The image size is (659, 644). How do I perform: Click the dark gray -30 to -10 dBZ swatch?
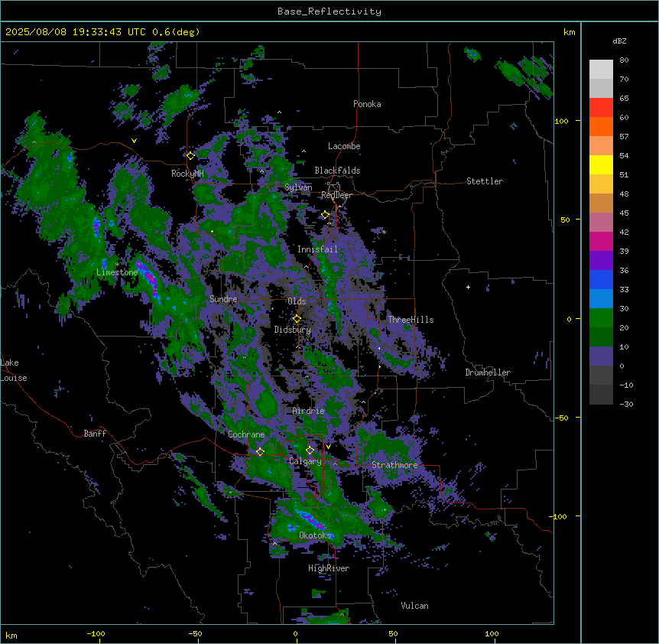coord(601,395)
